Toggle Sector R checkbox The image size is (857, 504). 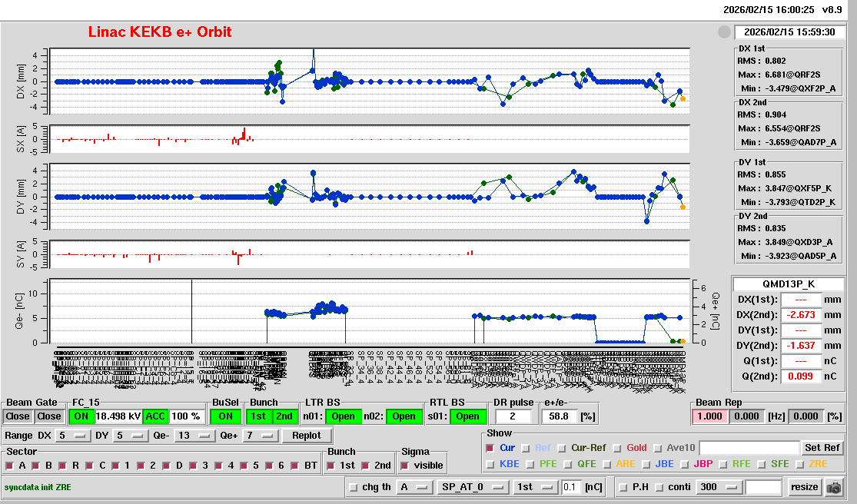(x=63, y=466)
